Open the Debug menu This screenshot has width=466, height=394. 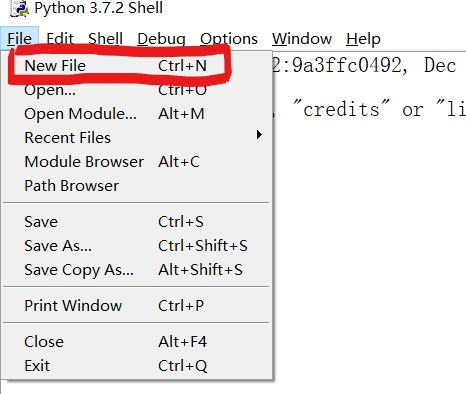point(161,39)
